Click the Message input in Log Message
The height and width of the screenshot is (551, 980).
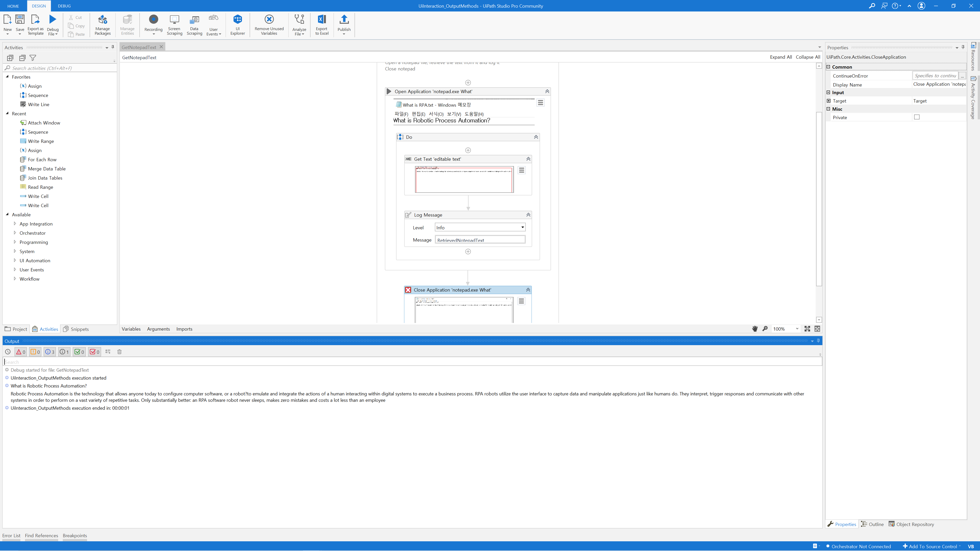pyautogui.click(x=480, y=240)
